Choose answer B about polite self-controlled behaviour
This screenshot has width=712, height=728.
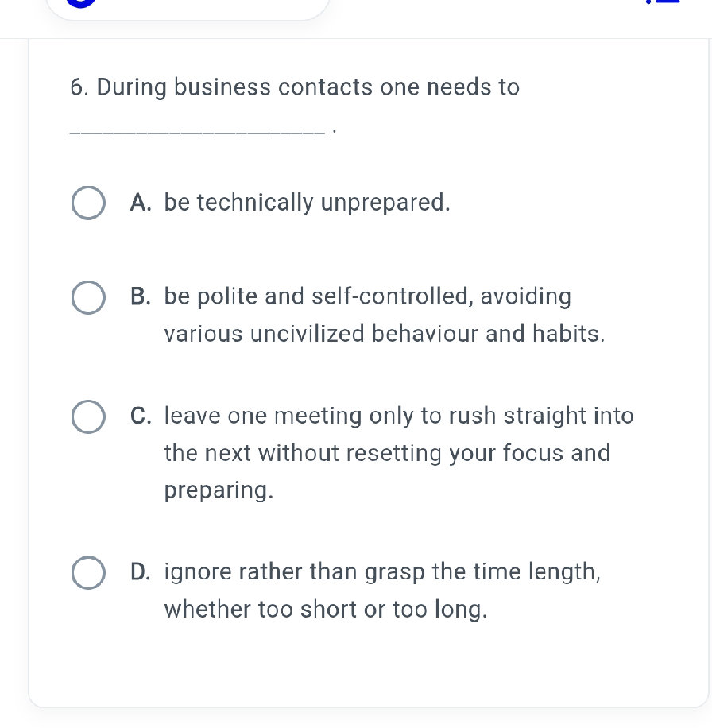[88, 297]
